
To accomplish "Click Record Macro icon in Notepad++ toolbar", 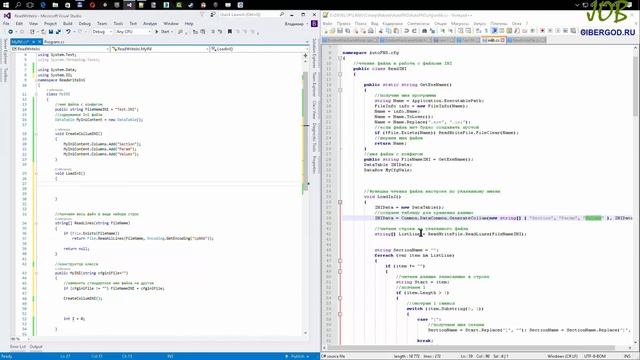I will click(x=542, y=31).
